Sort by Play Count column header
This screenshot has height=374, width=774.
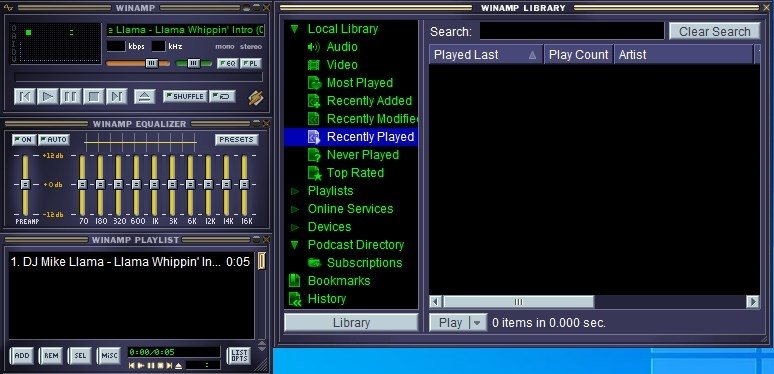(x=578, y=55)
